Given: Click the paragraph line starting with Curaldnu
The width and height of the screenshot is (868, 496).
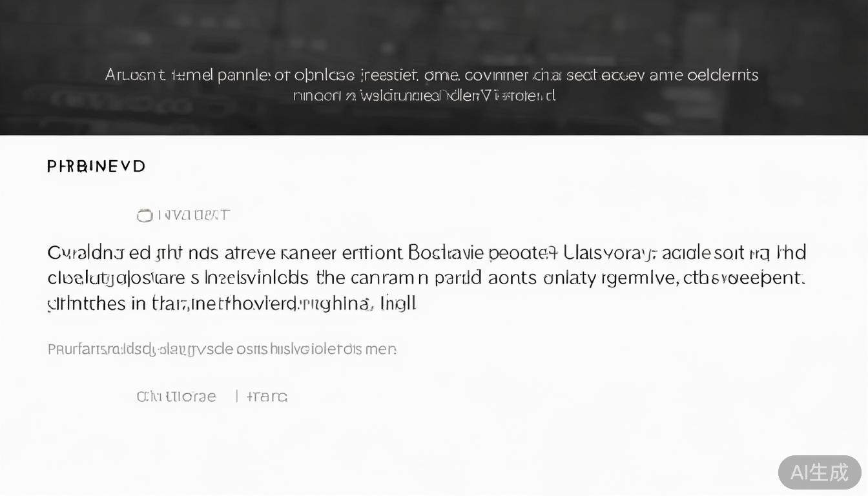Looking at the screenshot, I should pyautogui.click(x=427, y=253).
